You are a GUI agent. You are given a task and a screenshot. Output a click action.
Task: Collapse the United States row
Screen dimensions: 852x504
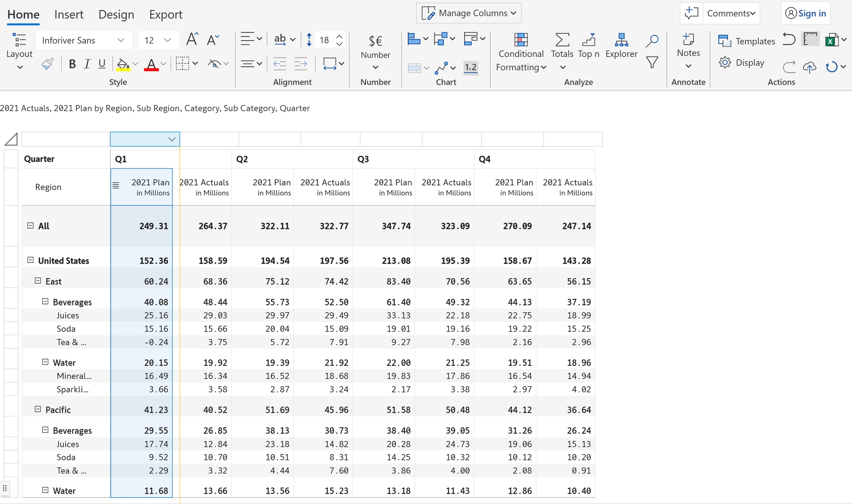pos(30,260)
